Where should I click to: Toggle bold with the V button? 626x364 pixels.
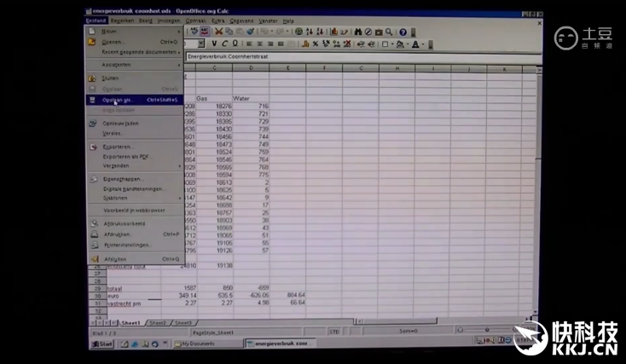tap(214, 43)
